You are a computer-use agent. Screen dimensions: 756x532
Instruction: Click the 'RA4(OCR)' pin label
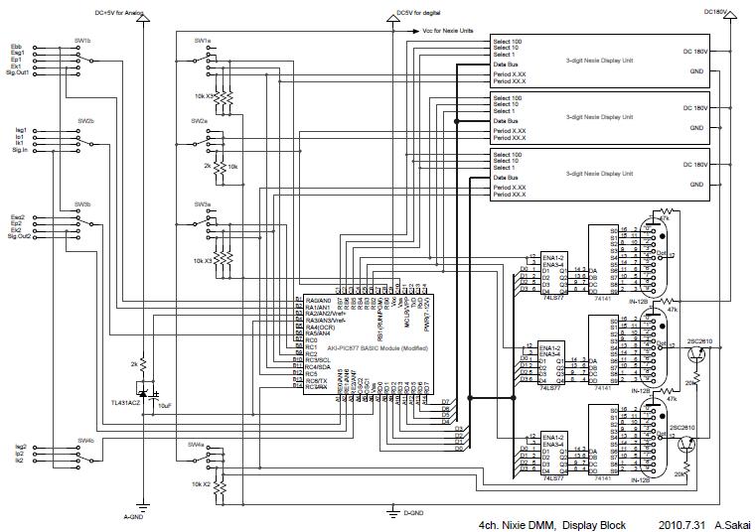[x=320, y=328]
